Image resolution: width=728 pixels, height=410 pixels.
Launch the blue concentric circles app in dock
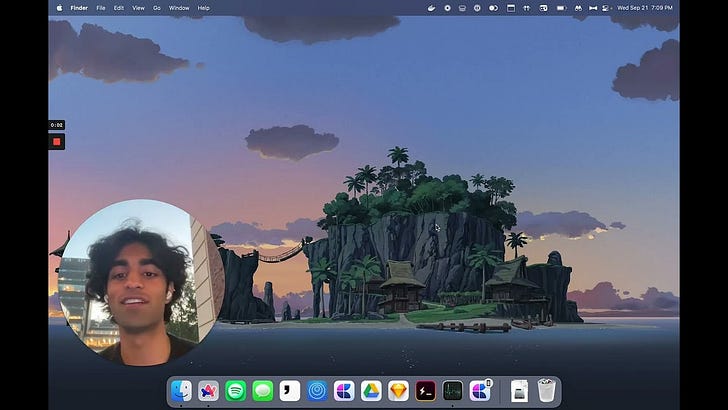tap(317, 390)
